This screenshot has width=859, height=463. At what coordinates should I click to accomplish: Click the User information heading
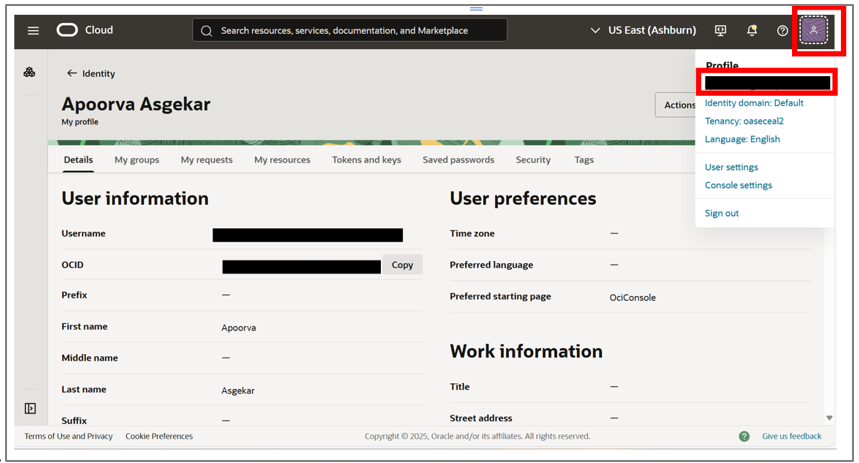pos(135,198)
